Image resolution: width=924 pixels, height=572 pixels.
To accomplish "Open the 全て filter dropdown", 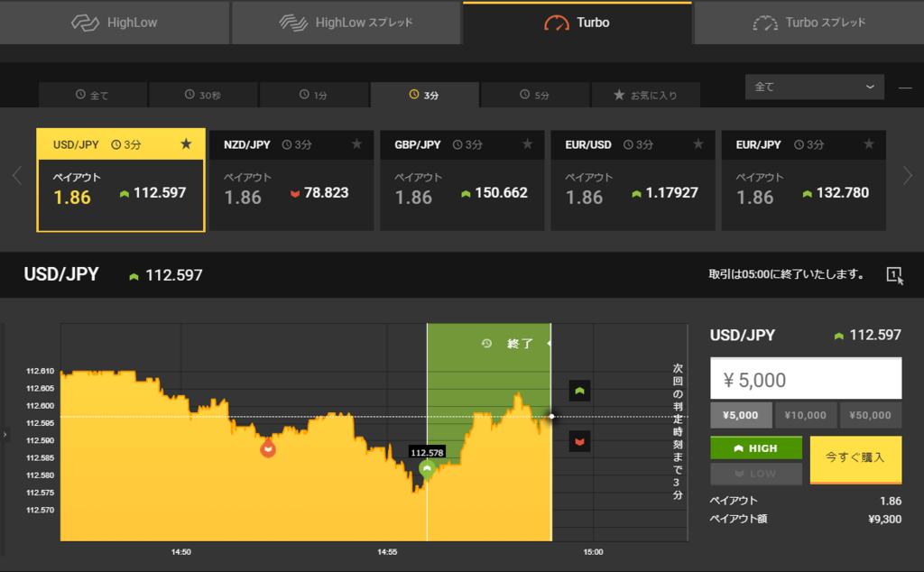I will [x=814, y=87].
